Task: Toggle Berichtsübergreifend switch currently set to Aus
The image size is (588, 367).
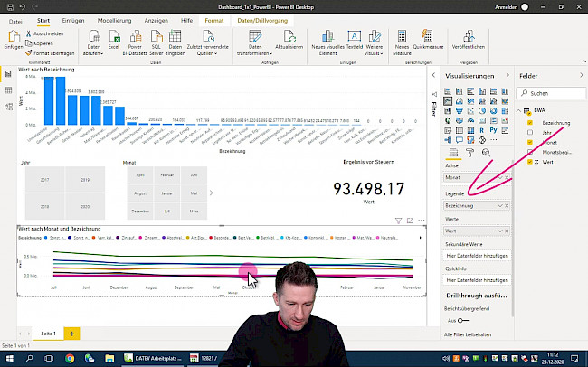Action: [x=462, y=320]
